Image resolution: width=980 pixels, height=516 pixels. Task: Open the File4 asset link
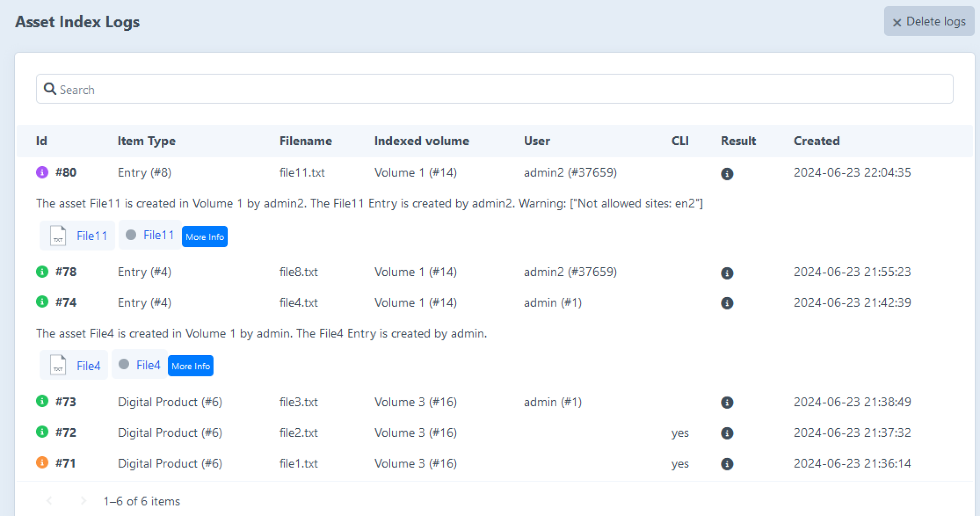coord(89,366)
